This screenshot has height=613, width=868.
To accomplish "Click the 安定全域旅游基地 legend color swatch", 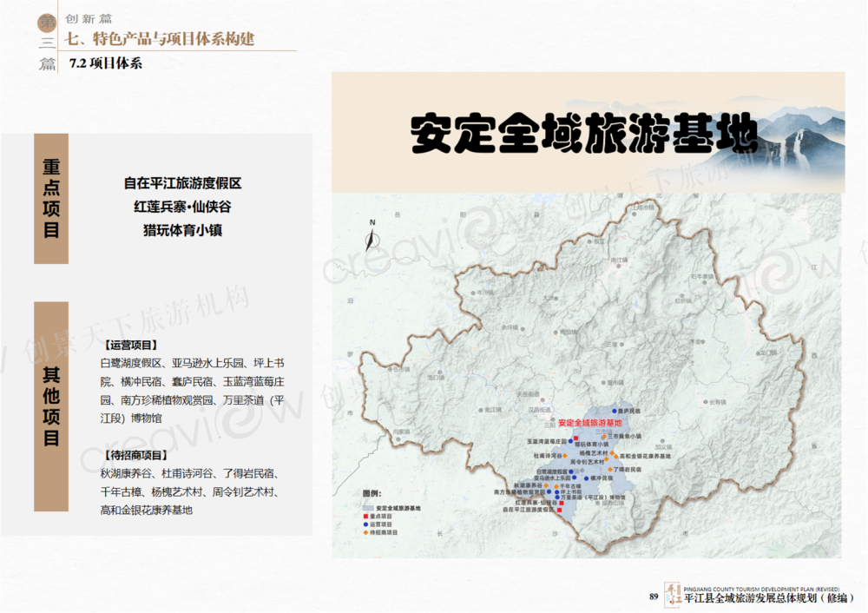I will 368,507.
